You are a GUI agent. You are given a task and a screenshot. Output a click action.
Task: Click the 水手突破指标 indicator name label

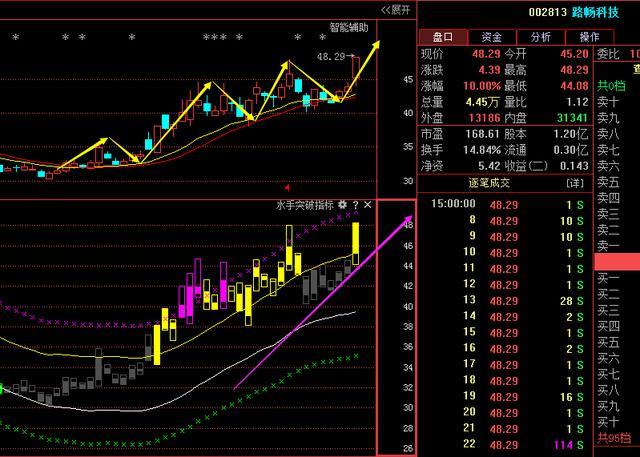click(305, 204)
